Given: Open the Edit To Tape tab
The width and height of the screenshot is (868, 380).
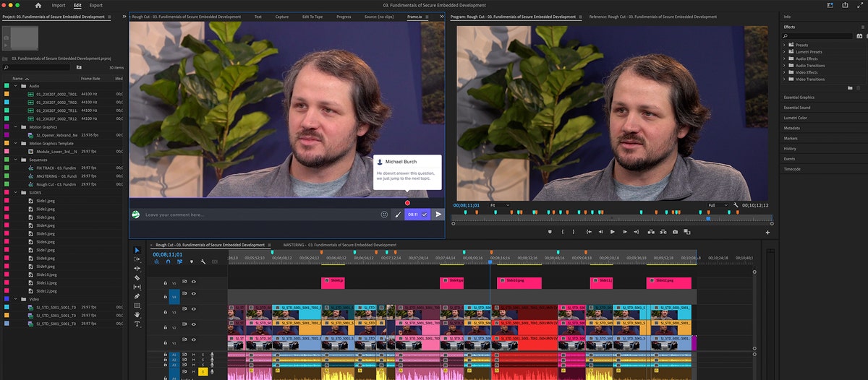Looking at the screenshot, I should 313,16.
